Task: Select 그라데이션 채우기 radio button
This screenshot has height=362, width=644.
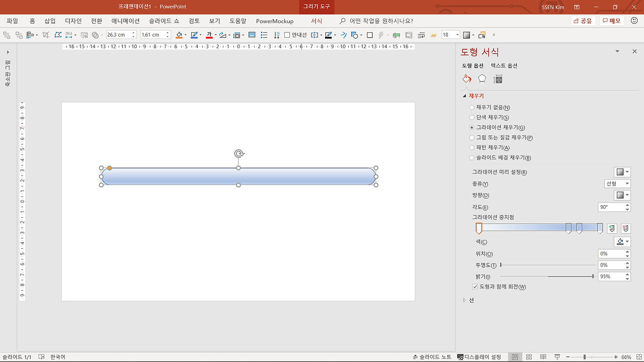Action: [x=471, y=128]
